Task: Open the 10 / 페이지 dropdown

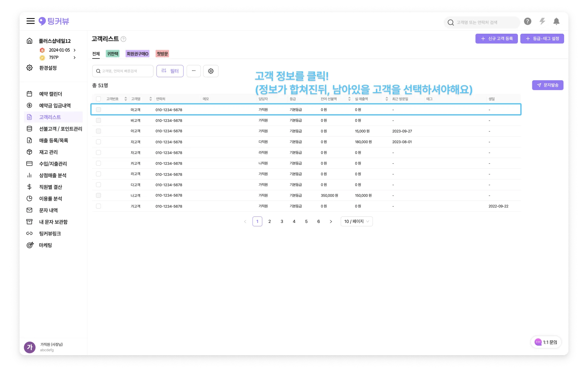Action: click(x=356, y=221)
